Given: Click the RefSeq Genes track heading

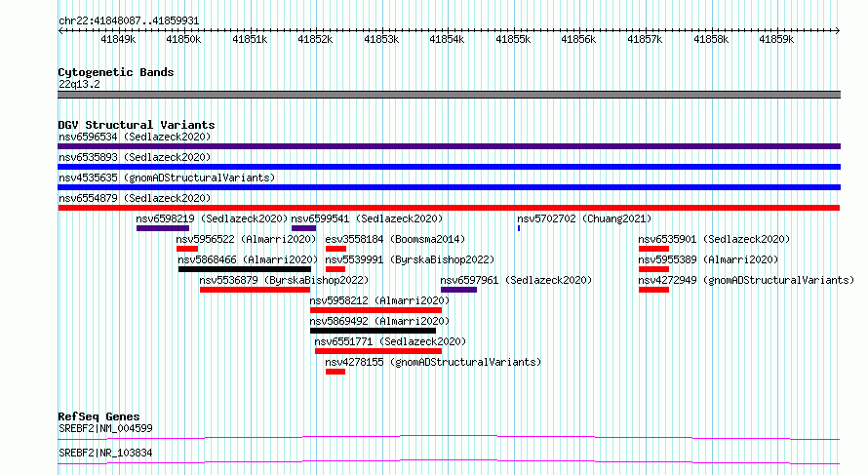Looking at the screenshot, I should [99, 416].
